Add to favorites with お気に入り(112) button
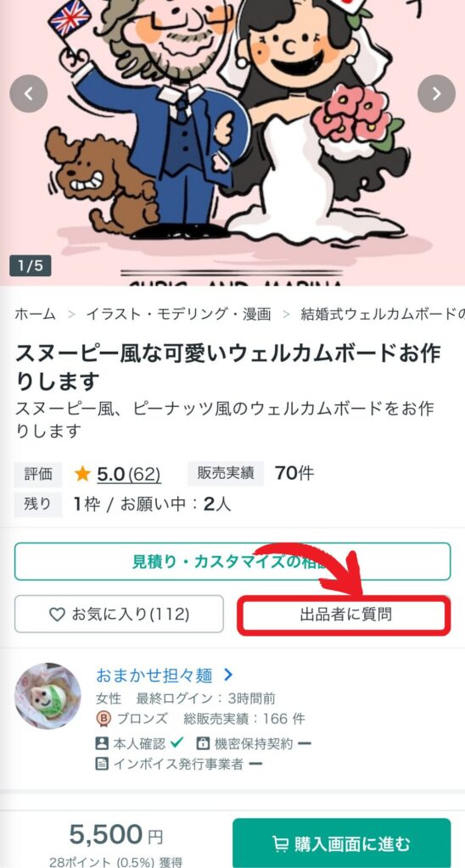 119,614
